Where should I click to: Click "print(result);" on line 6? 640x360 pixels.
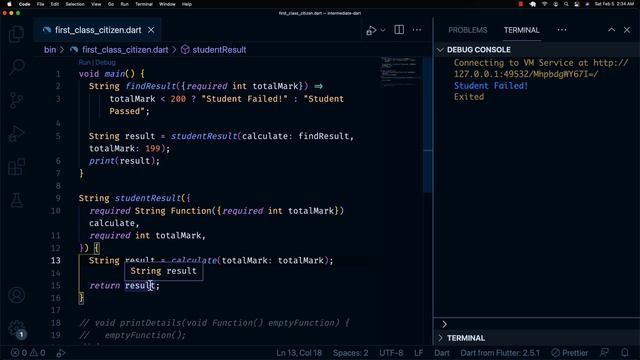click(x=124, y=161)
